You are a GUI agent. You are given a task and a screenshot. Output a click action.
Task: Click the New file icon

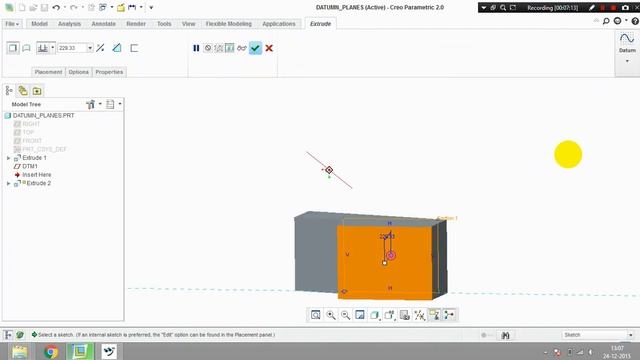click(x=22, y=7)
